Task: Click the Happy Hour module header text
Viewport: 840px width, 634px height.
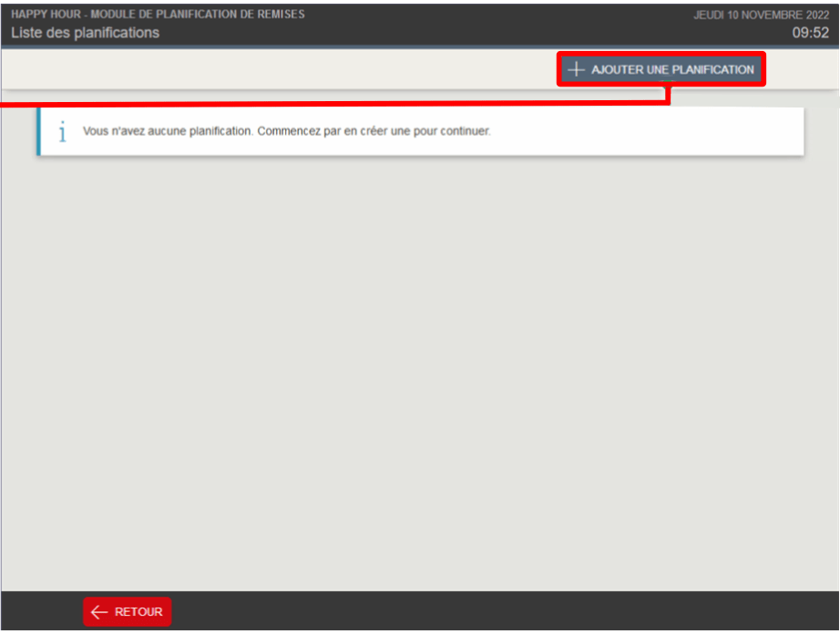Action: click(158, 14)
